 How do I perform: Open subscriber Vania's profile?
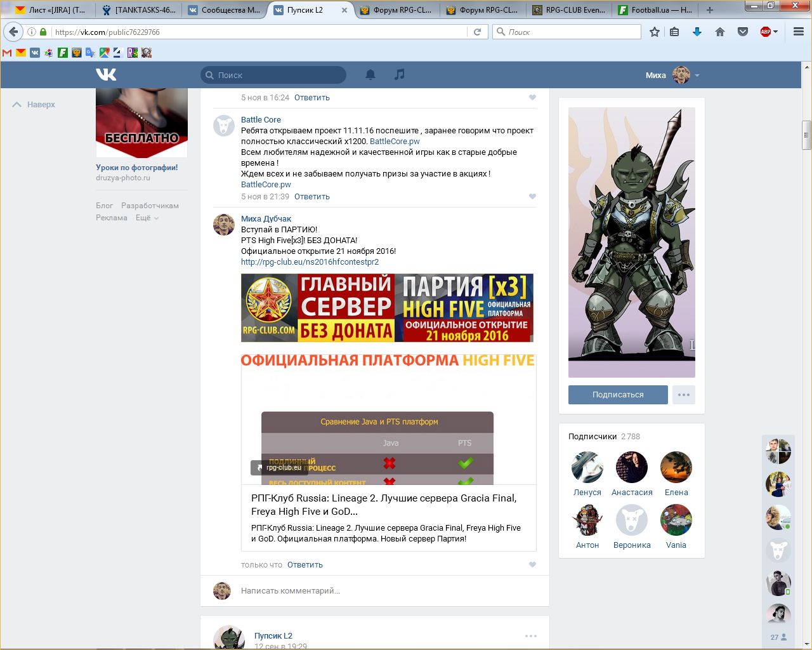(x=676, y=545)
